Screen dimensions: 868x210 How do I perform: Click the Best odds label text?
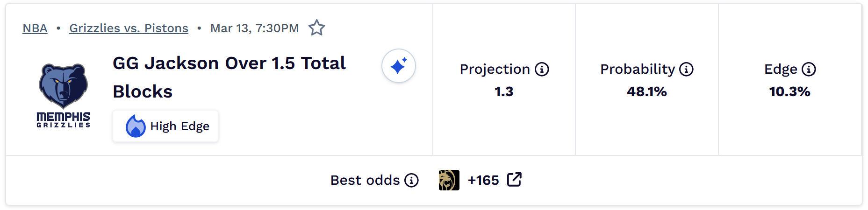pyautogui.click(x=365, y=180)
